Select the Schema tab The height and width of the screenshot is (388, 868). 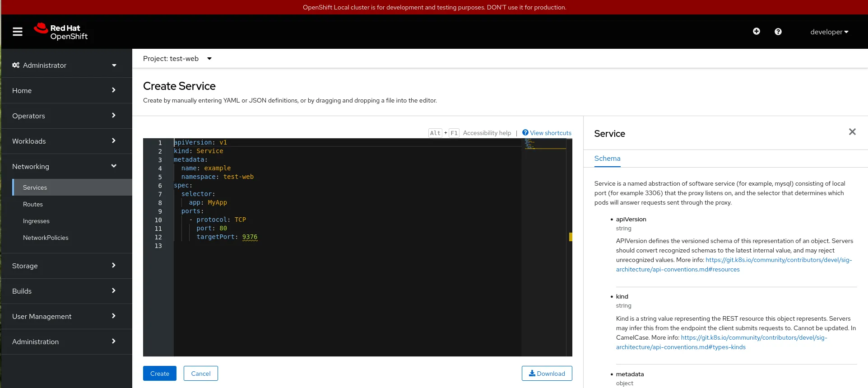point(607,159)
